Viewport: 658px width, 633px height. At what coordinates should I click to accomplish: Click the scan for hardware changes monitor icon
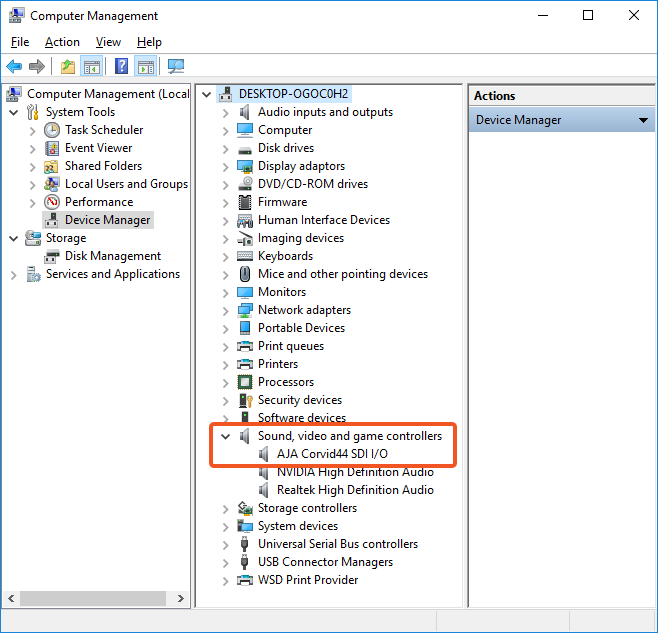pos(176,67)
